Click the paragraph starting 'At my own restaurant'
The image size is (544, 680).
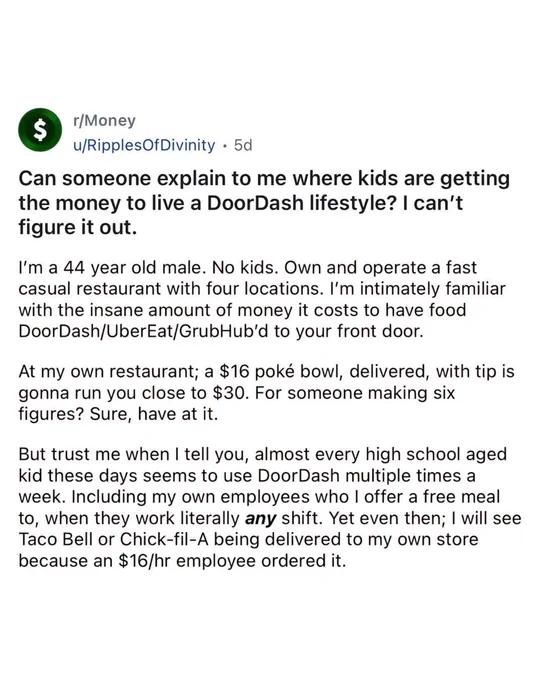coord(266,393)
